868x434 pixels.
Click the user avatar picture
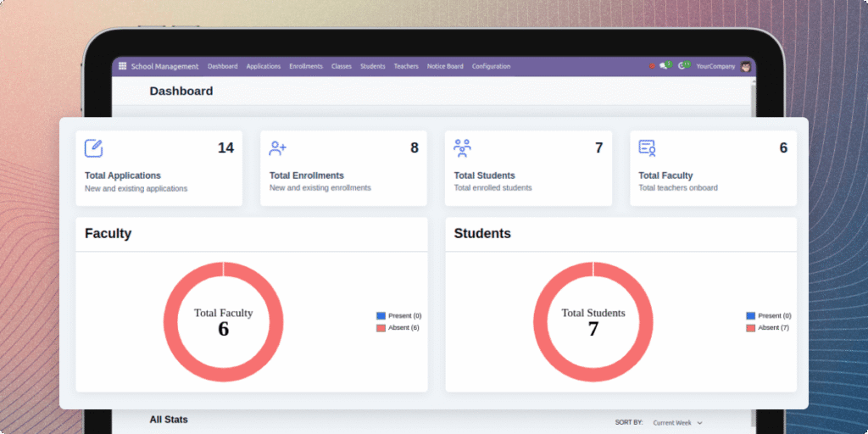pyautogui.click(x=746, y=66)
